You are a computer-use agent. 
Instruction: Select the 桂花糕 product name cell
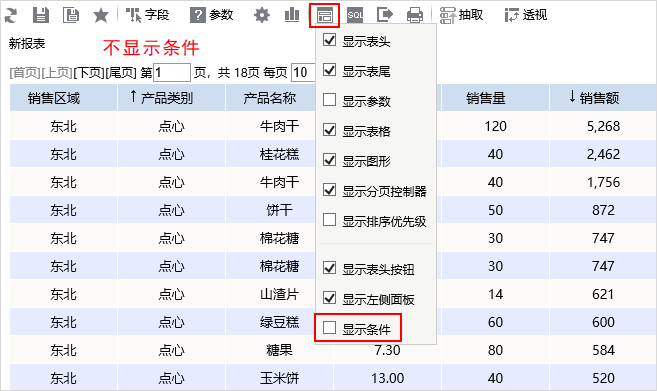point(279,154)
